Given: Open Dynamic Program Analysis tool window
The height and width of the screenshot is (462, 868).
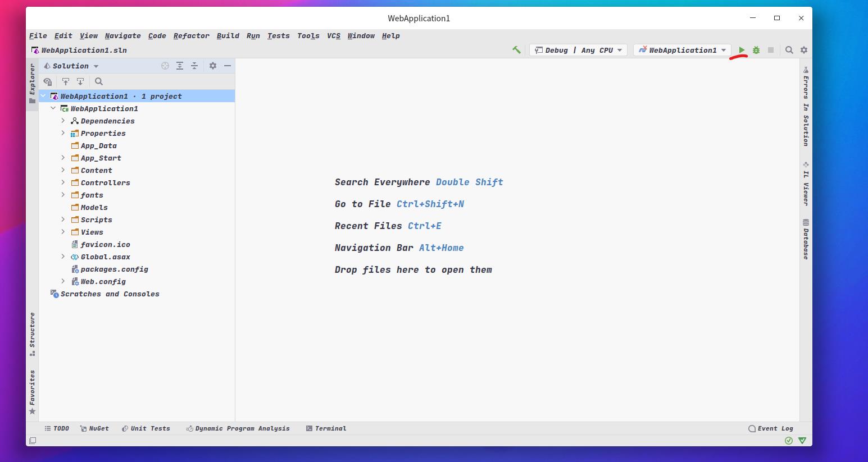Looking at the screenshot, I should tap(238, 428).
